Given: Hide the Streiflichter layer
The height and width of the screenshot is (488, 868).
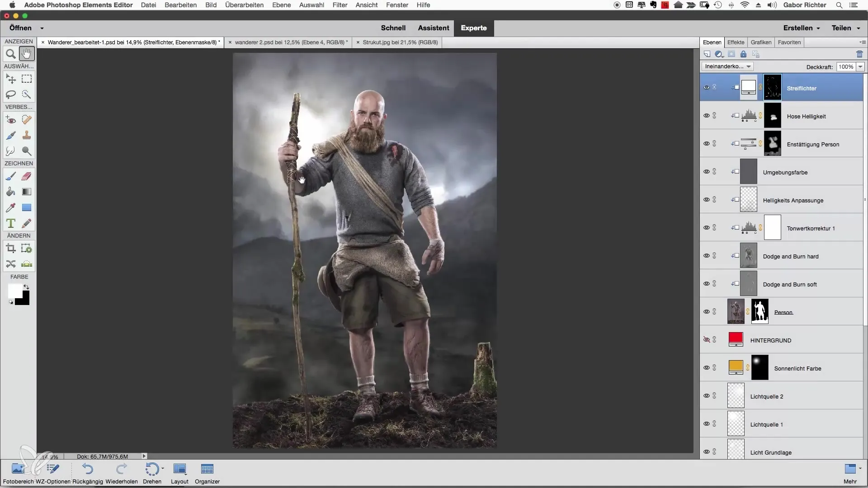Looking at the screenshot, I should point(706,87).
